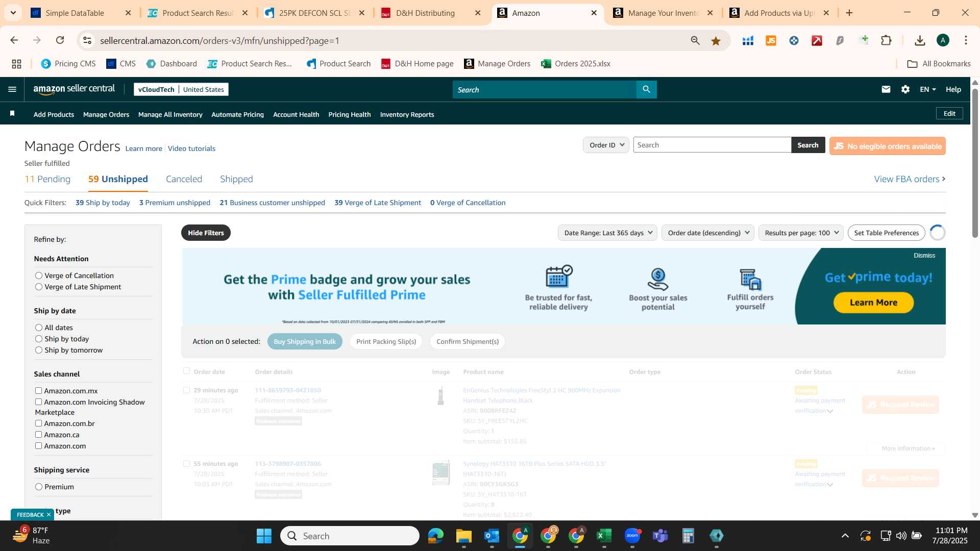This screenshot has height=551, width=980.
Task: Expand the More information dropdown
Action: coord(908,448)
